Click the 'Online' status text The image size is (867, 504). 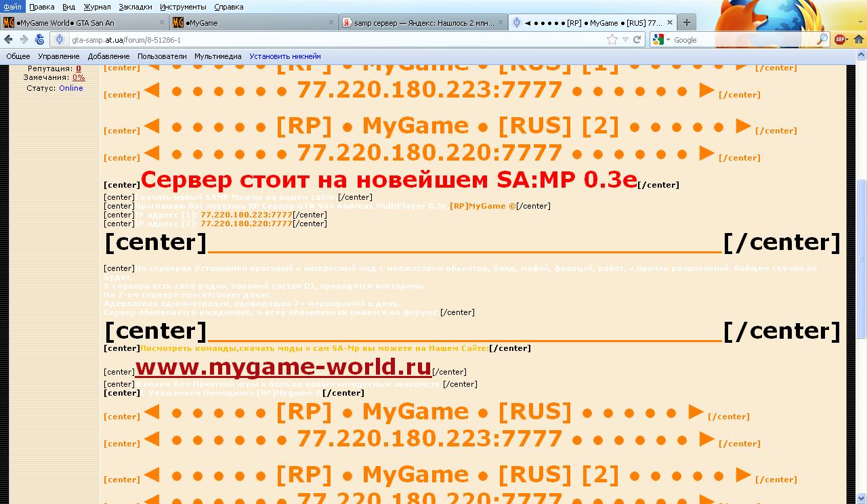(x=71, y=88)
